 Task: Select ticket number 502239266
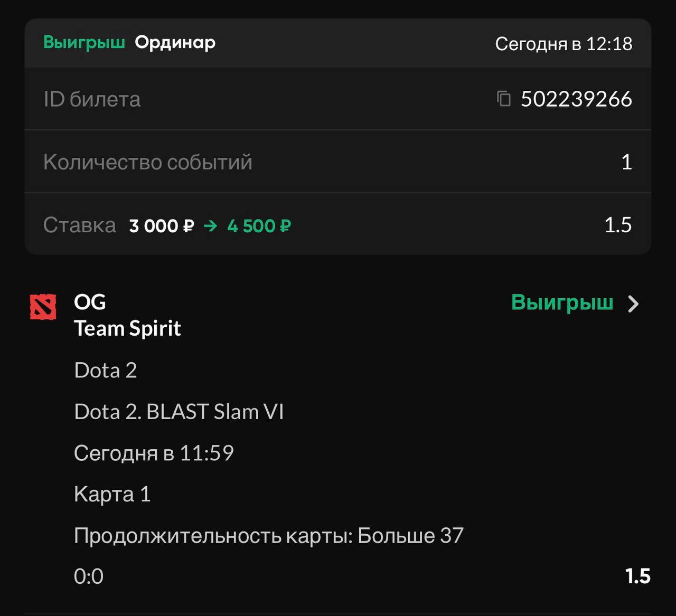576,99
